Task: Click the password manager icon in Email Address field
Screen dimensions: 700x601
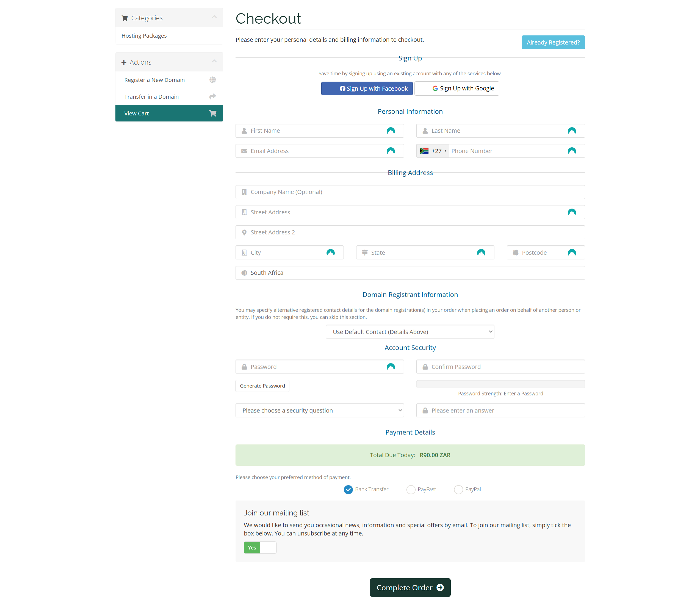Action: (x=391, y=151)
